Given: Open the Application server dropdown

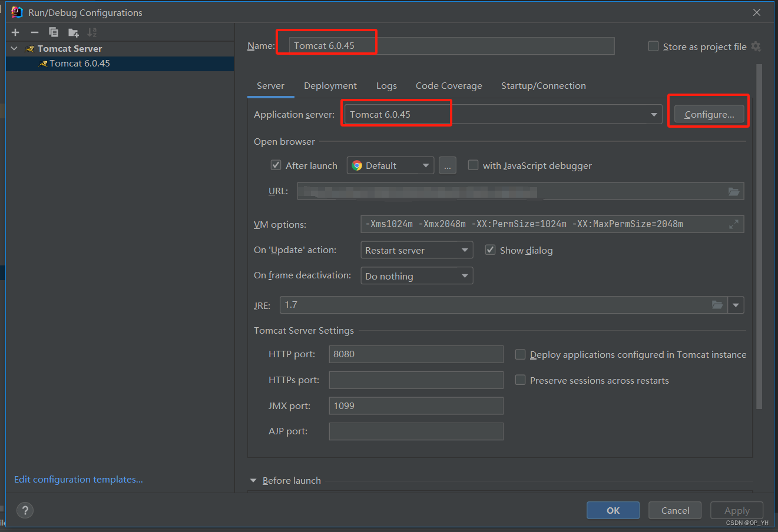Looking at the screenshot, I should click(x=654, y=114).
